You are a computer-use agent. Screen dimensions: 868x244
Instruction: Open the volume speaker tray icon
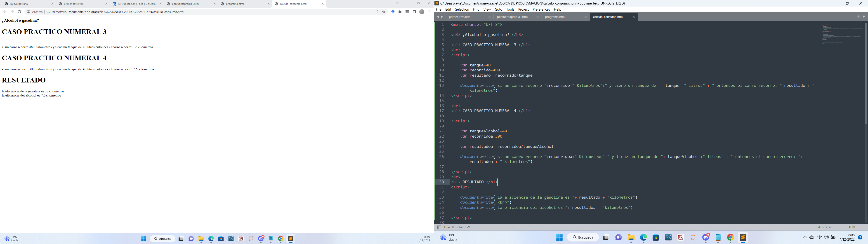[826, 238]
